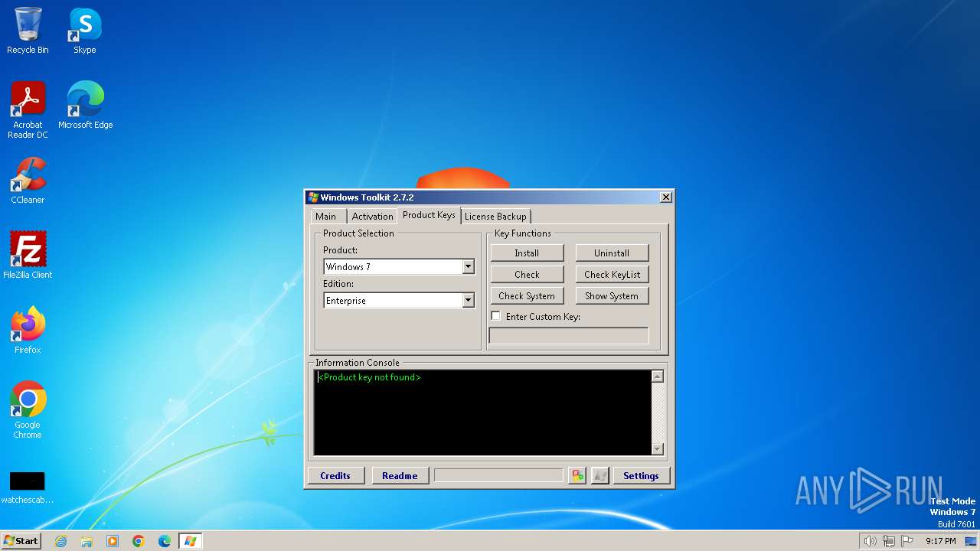The image size is (980, 551).
Task: Click the Information Console scroll down arrow
Action: click(657, 449)
